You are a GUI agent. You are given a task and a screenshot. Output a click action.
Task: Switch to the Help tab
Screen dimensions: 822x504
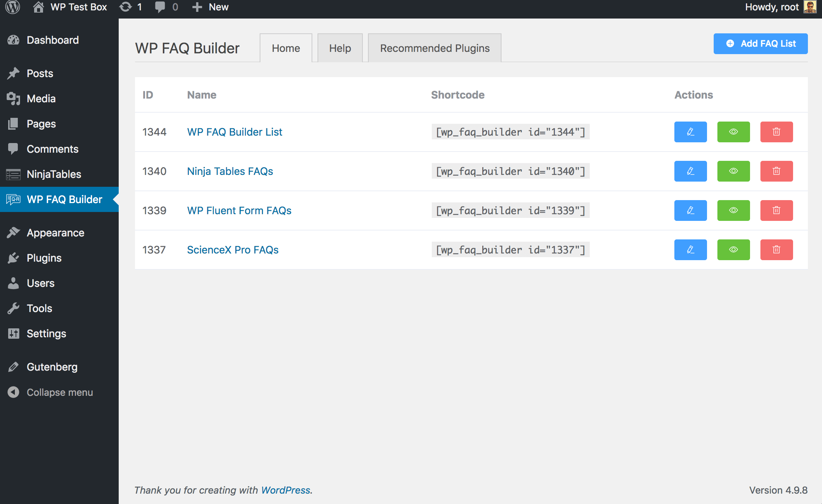pos(340,48)
